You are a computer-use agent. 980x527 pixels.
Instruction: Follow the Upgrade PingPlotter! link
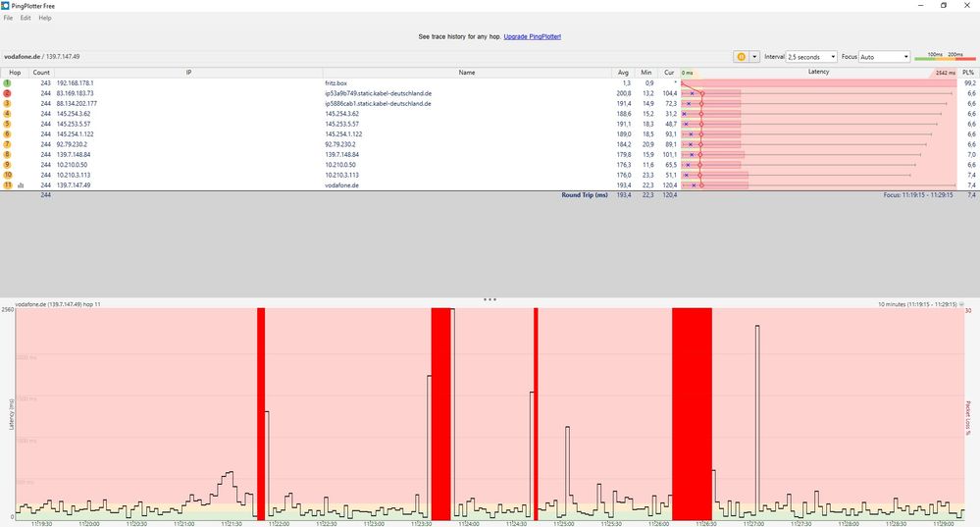pos(533,37)
